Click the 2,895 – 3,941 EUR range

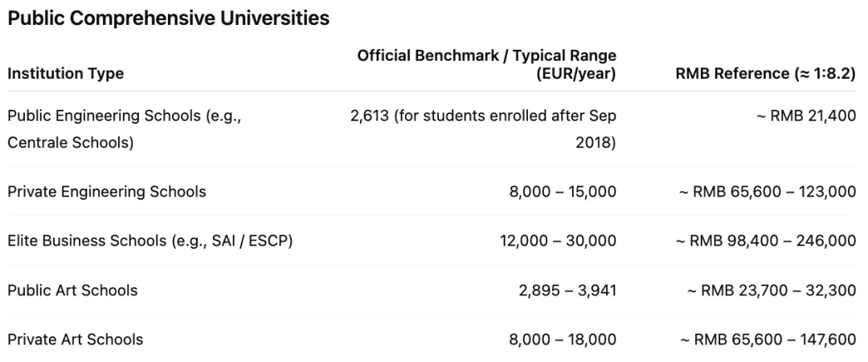567,291
